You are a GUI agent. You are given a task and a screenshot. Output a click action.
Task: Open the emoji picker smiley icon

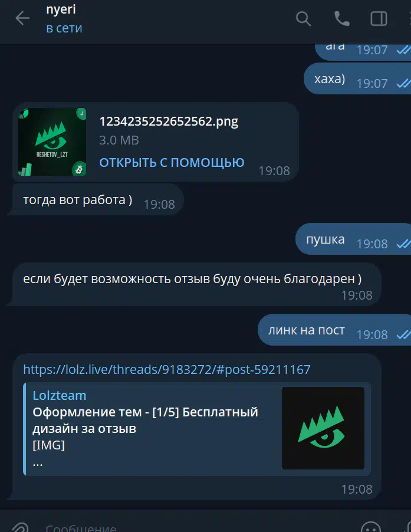(371, 527)
